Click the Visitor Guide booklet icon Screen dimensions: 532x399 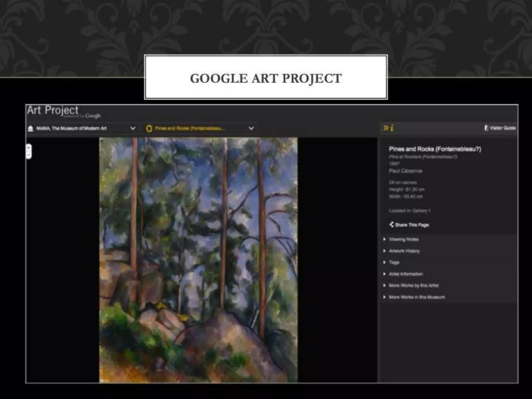[x=486, y=128]
